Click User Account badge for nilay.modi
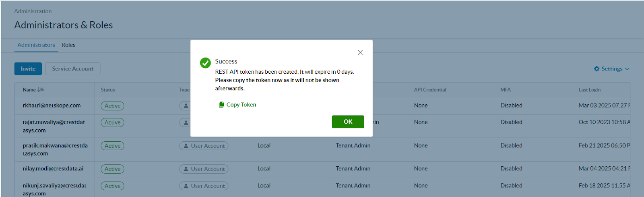This screenshot has height=197, width=644. click(204, 169)
